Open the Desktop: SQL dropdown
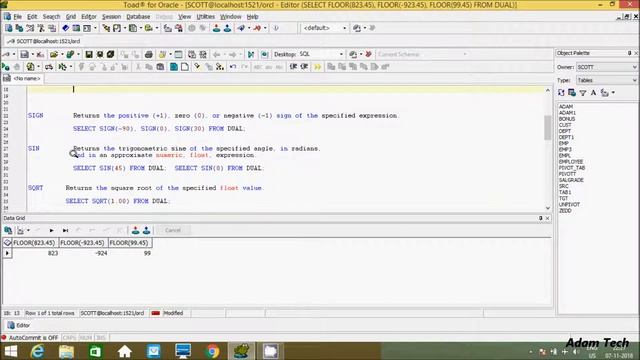640x360 pixels. 341,54
